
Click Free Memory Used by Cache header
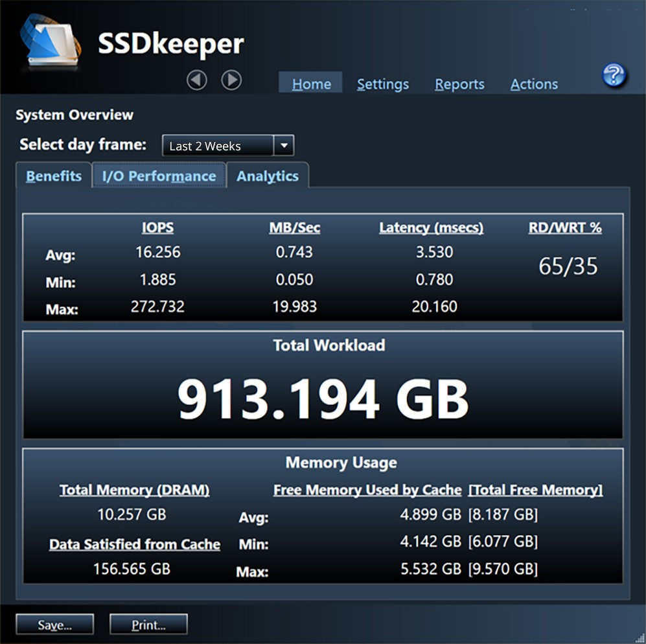pos(367,490)
